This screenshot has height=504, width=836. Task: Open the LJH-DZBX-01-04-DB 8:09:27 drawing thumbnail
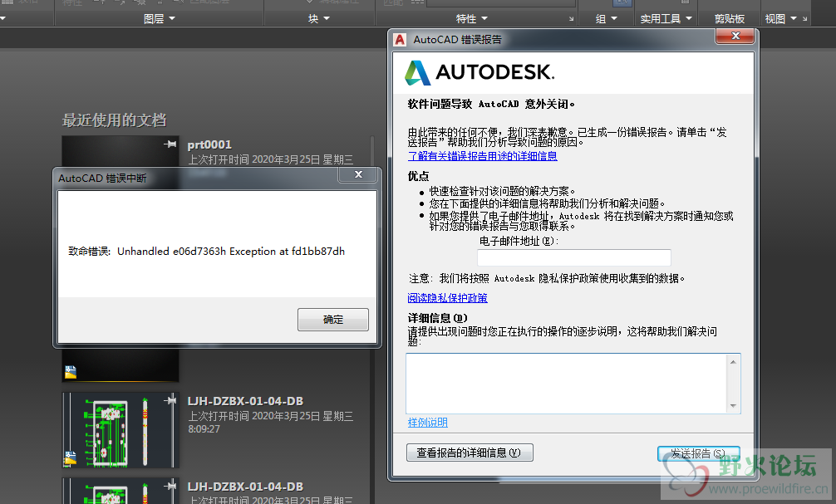click(120, 430)
